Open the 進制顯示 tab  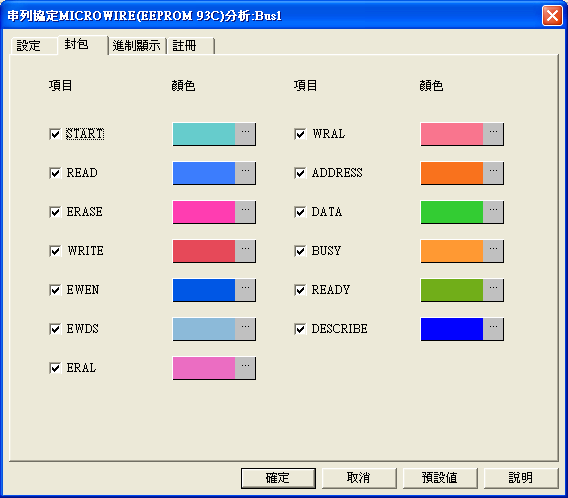click(x=137, y=46)
